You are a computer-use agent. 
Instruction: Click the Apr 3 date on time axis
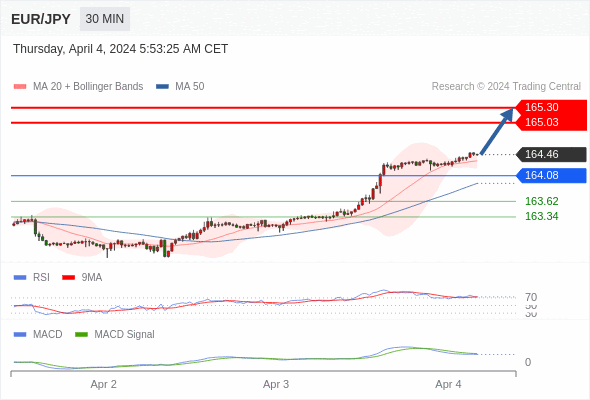point(276,384)
